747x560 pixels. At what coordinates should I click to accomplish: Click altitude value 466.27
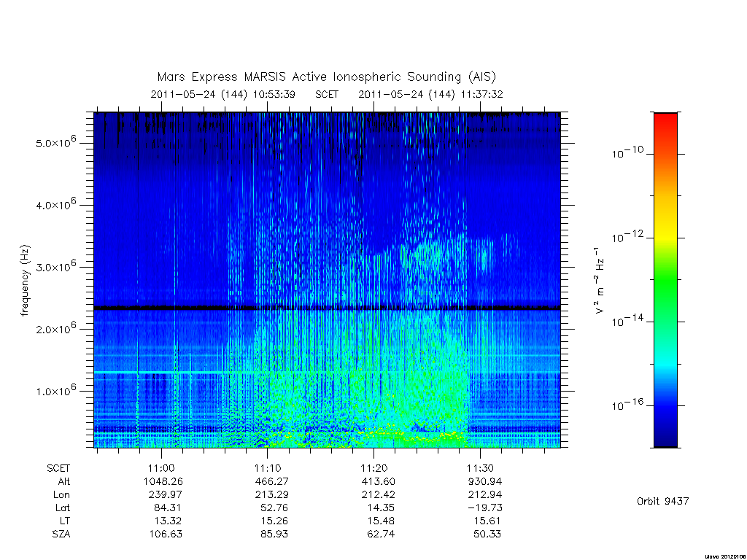[271, 481]
